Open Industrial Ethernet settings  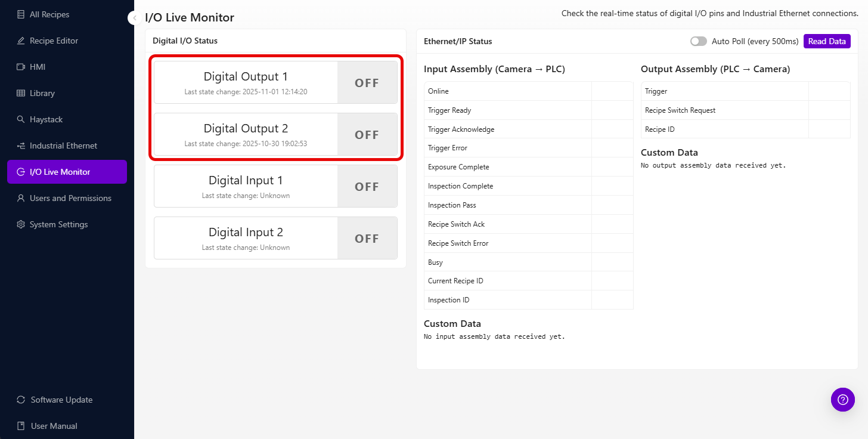tap(63, 146)
